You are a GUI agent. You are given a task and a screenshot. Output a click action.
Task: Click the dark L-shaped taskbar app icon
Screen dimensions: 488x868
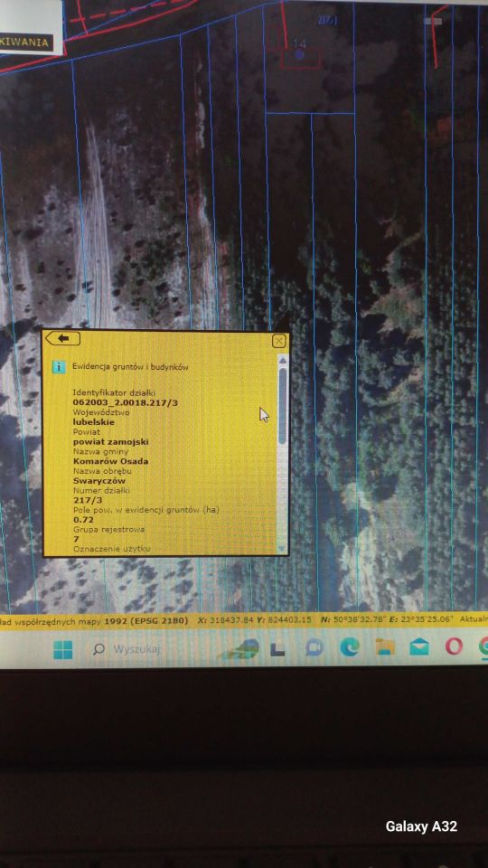(277, 649)
